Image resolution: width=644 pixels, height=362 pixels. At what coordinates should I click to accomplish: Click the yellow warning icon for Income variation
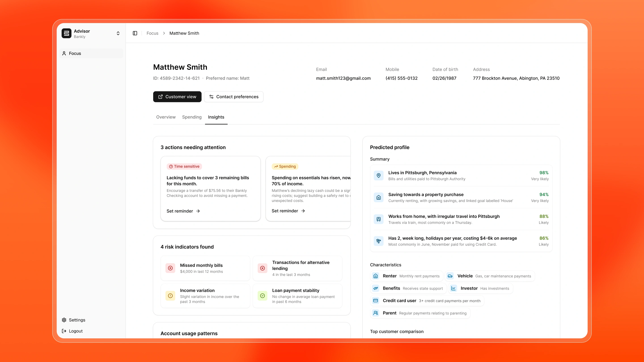tap(170, 296)
